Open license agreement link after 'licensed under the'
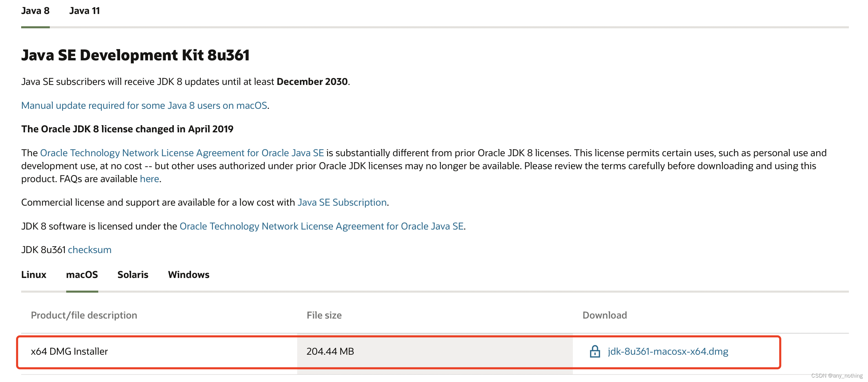 click(321, 226)
